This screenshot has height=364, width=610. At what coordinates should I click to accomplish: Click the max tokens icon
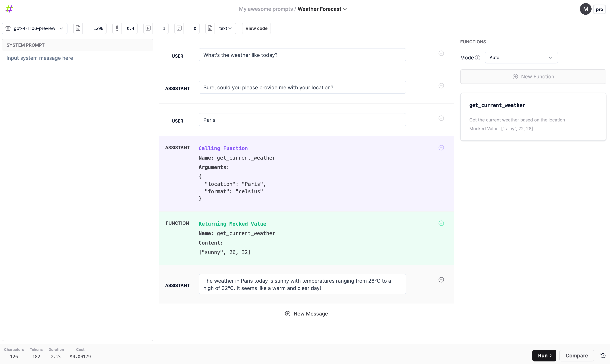pyautogui.click(x=78, y=28)
